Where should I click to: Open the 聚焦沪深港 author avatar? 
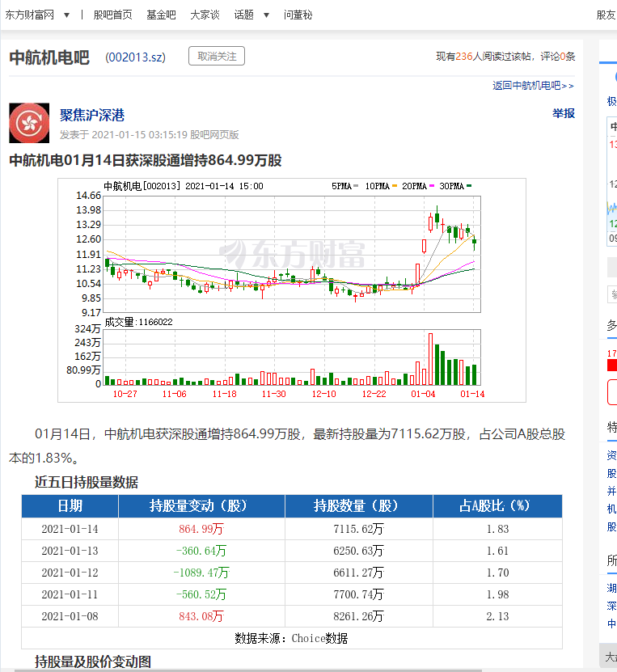coord(29,123)
